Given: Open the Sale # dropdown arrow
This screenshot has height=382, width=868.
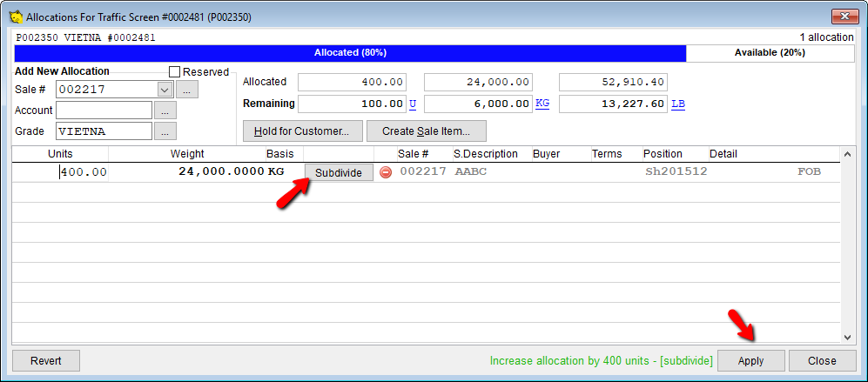Looking at the screenshot, I should tap(164, 89).
